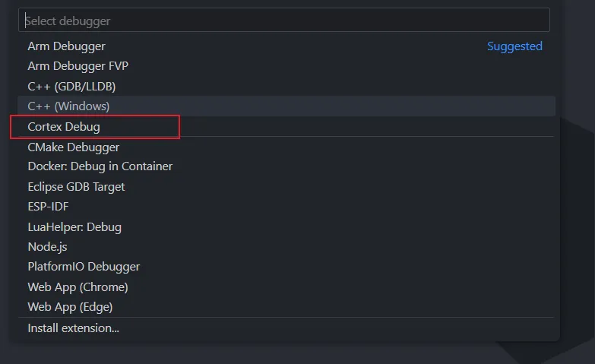Select the first suggested debugger entry
The width and height of the screenshot is (595, 364).
pyautogui.click(x=67, y=46)
